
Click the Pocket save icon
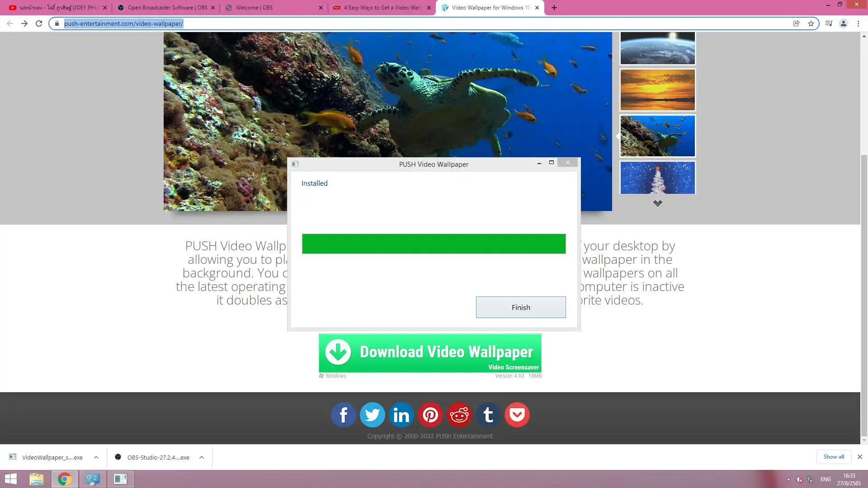(517, 415)
